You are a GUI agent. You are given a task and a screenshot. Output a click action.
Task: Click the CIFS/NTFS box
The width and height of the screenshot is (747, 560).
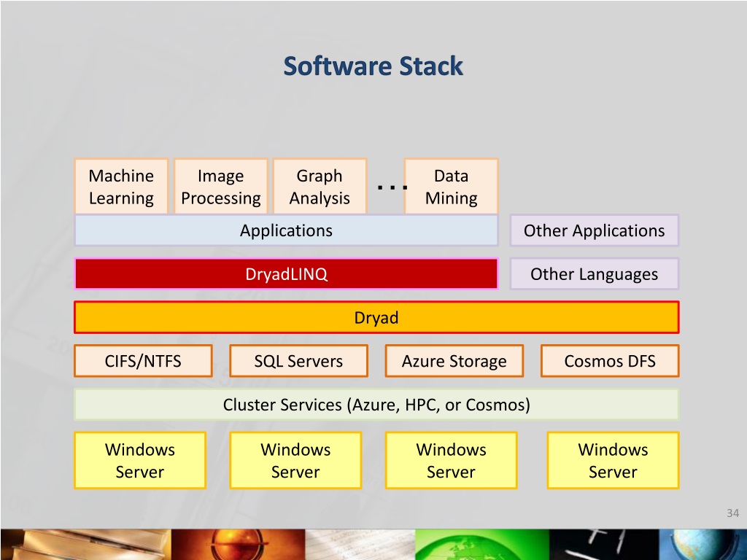pyautogui.click(x=143, y=361)
